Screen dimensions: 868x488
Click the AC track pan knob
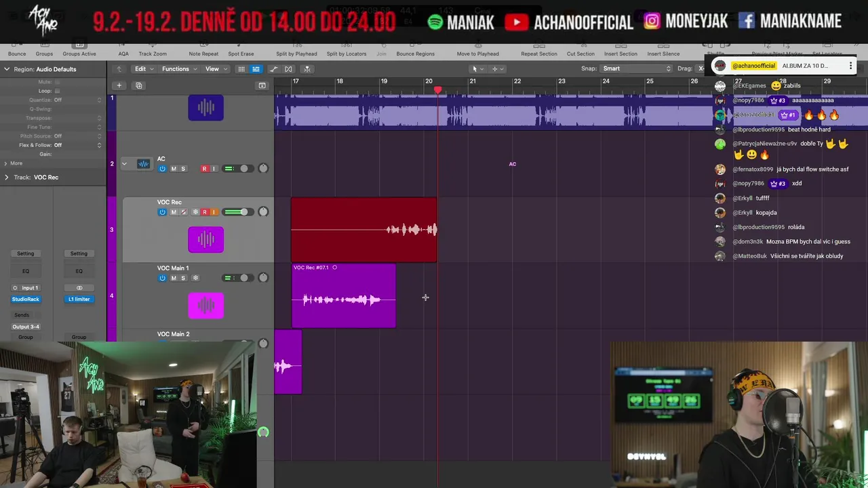click(x=263, y=168)
